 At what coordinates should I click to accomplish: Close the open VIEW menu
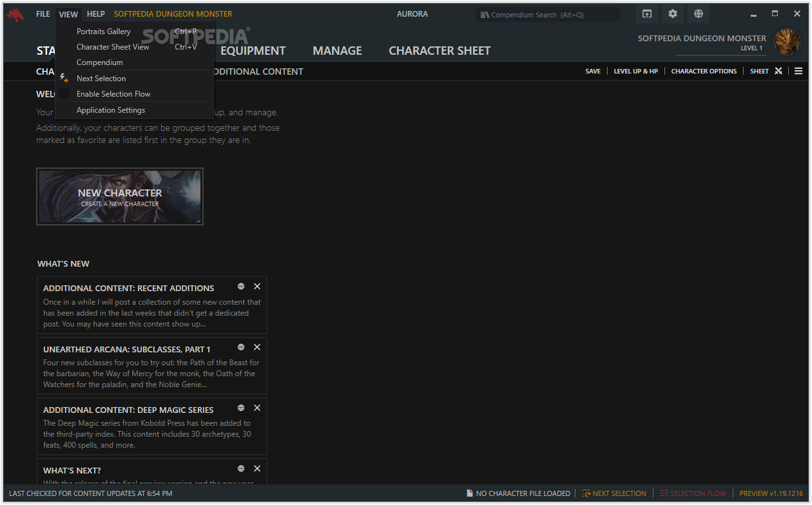tap(68, 14)
